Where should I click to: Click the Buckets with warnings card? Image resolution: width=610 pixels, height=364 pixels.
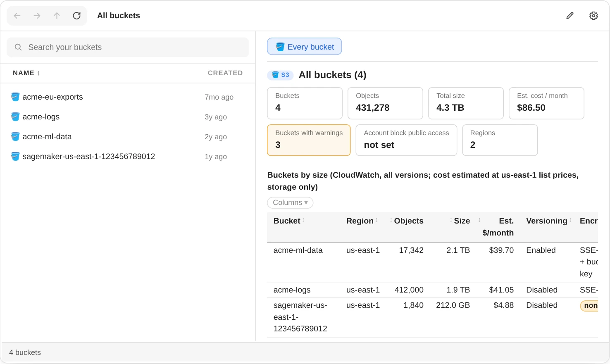[x=309, y=140]
